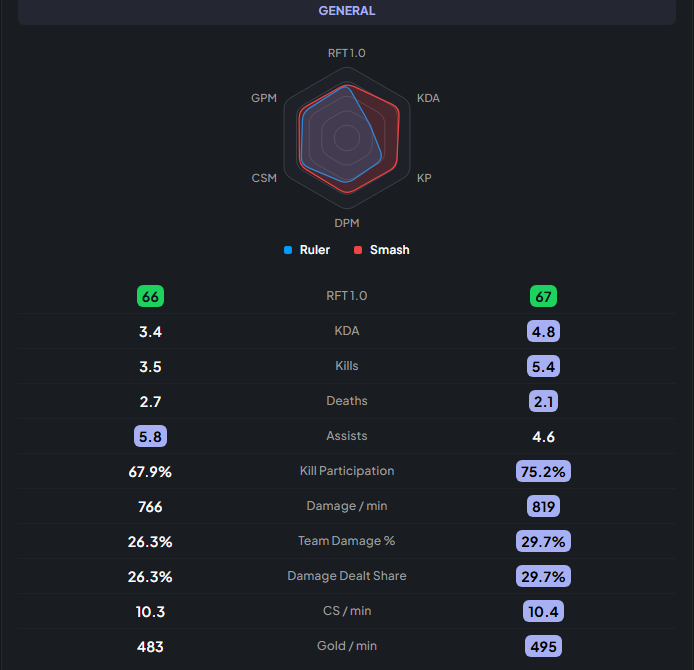
Task: Click the 10.4 CS per min badge
Action: point(544,611)
